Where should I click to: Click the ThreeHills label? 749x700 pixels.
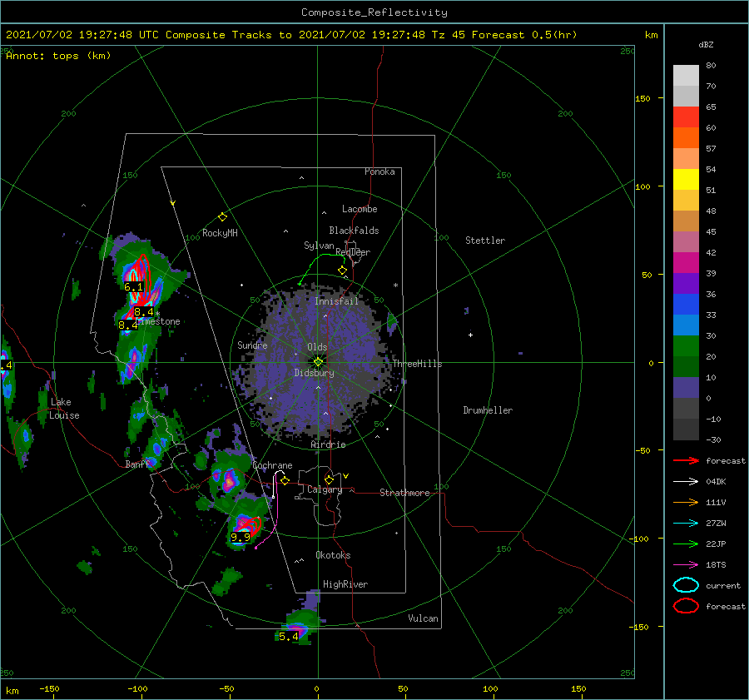(x=417, y=364)
